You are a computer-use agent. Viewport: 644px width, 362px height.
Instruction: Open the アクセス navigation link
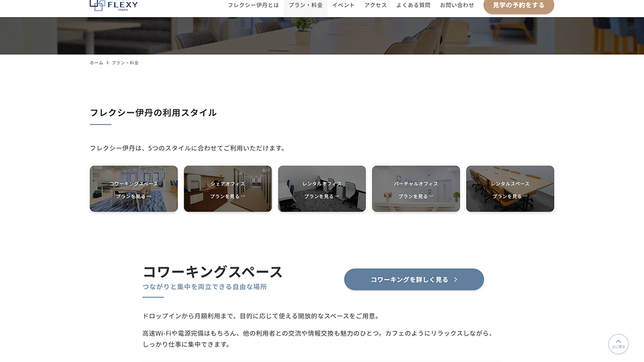(376, 5)
